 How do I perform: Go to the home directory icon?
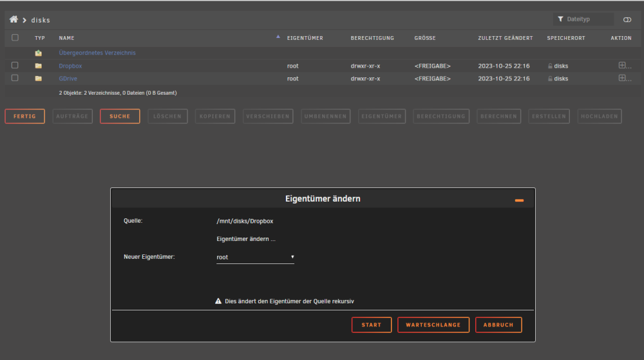tap(14, 19)
